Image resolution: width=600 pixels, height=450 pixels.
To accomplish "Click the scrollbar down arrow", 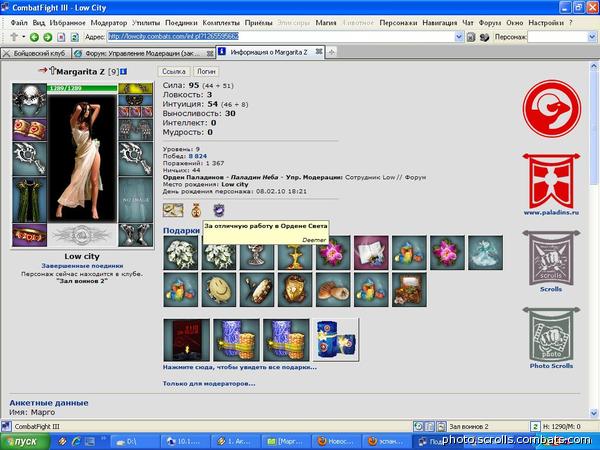I will click(x=594, y=413).
